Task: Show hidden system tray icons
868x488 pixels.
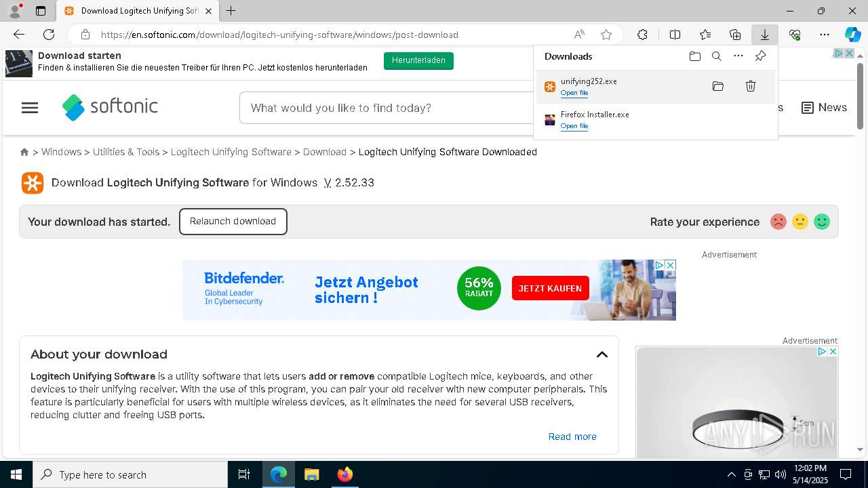Action: pos(731,474)
